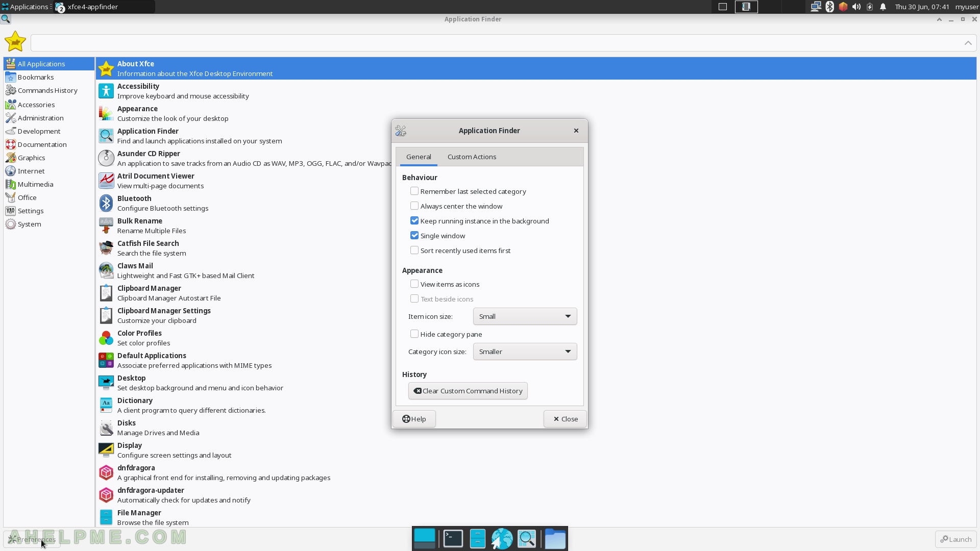Click the Help button in preferences dialog

click(414, 419)
